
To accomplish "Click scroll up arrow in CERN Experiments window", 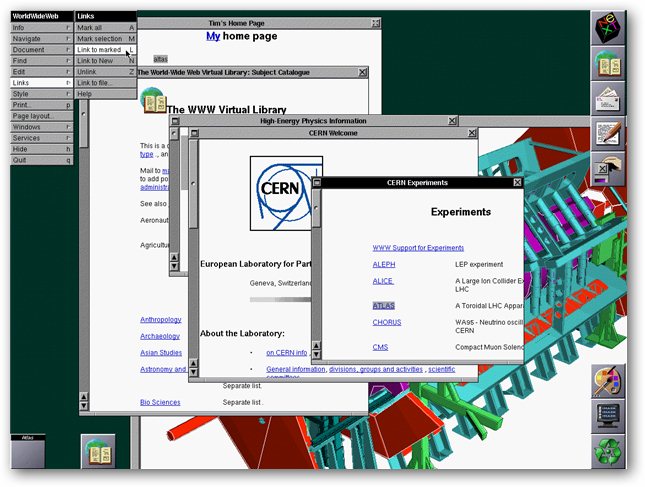I will [316, 346].
